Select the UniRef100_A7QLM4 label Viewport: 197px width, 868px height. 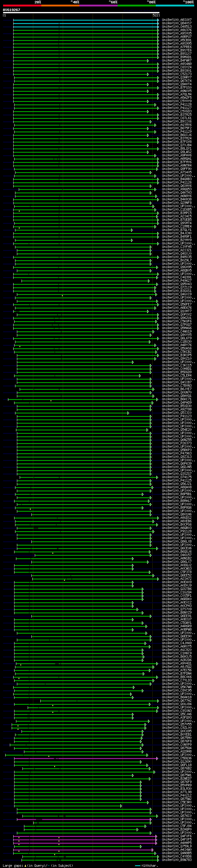[x=177, y=94]
